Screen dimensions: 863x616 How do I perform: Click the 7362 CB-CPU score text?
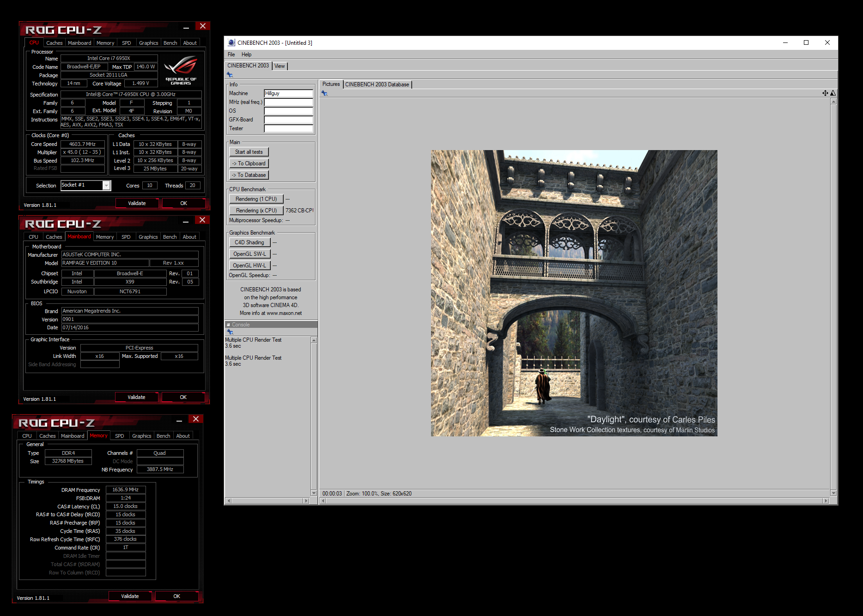point(299,211)
